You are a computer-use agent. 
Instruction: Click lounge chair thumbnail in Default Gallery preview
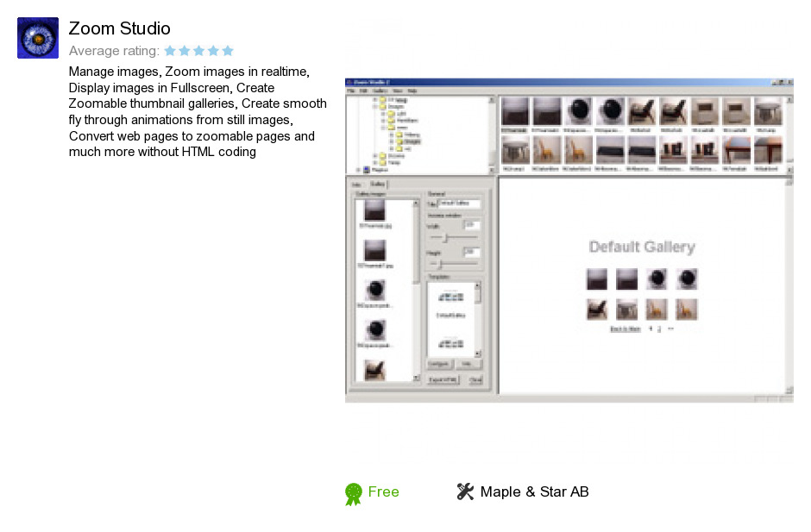click(x=597, y=310)
